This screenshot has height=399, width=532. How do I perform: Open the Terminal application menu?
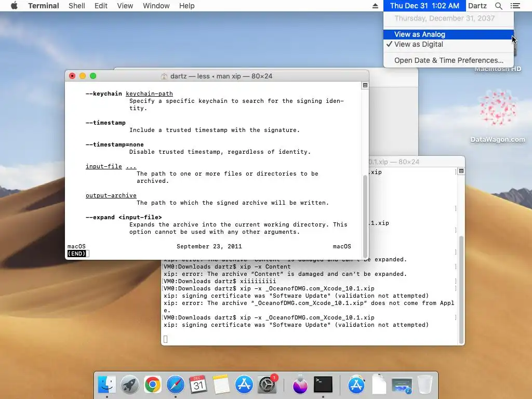(x=44, y=6)
